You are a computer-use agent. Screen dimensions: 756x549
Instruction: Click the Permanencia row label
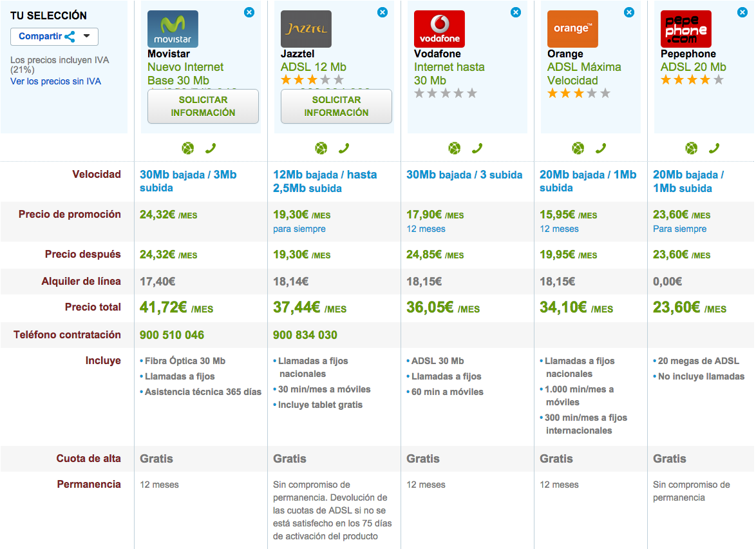pos(89,485)
